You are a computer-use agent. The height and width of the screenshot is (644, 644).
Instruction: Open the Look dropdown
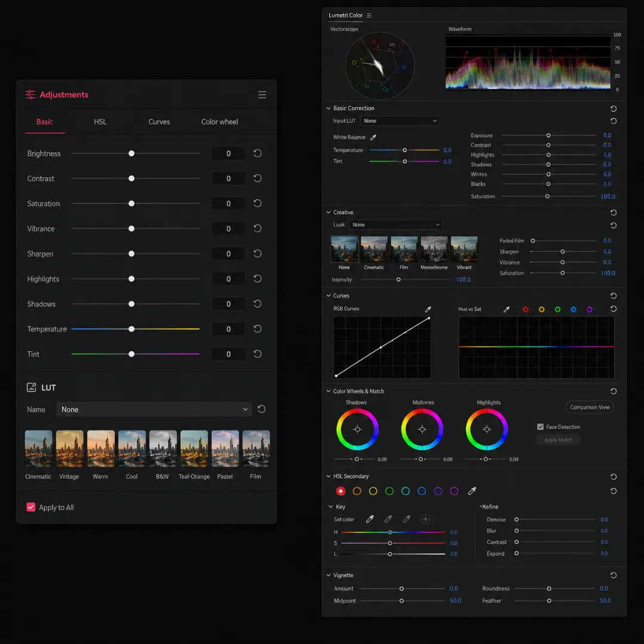pyautogui.click(x=396, y=225)
